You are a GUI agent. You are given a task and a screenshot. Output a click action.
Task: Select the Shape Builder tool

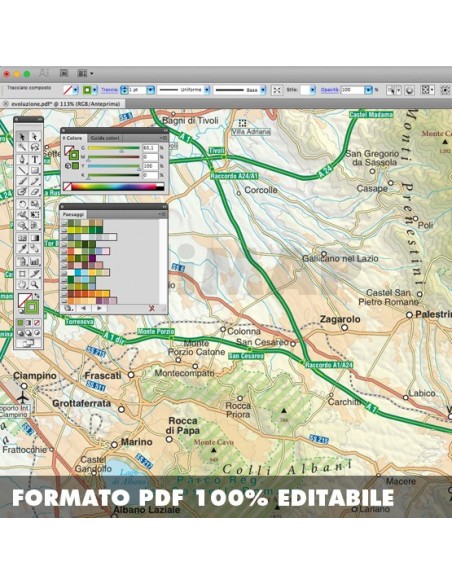coord(22,226)
